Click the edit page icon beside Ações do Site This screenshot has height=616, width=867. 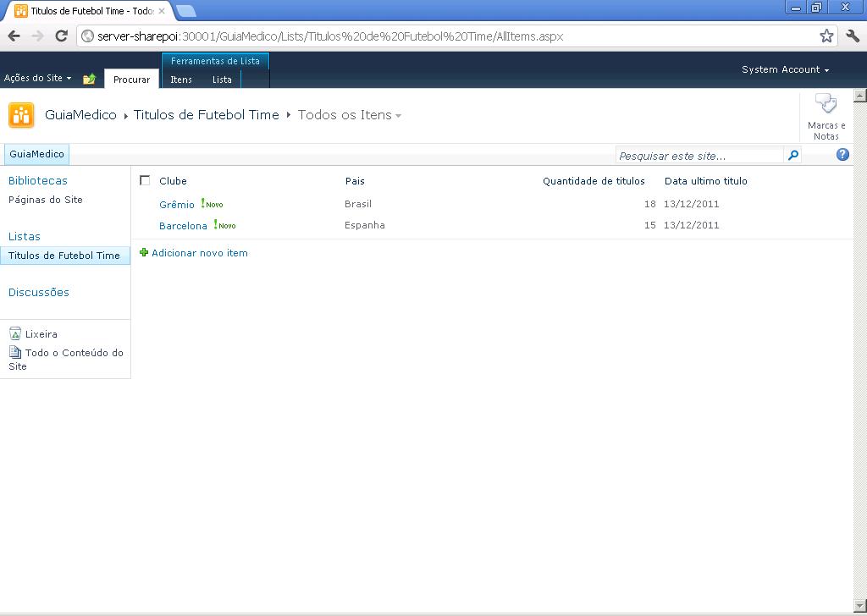coord(89,77)
